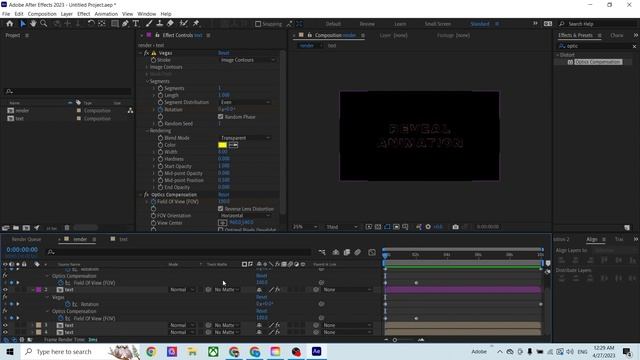The height and width of the screenshot is (360, 640).
Task: Open the Blend Mode Transparent dropdown
Action: [245, 138]
